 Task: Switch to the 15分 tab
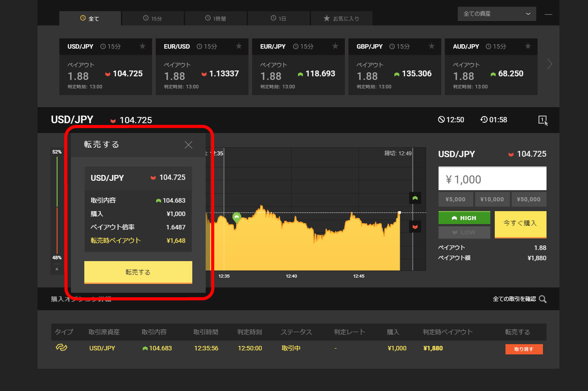(x=153, y=18)
